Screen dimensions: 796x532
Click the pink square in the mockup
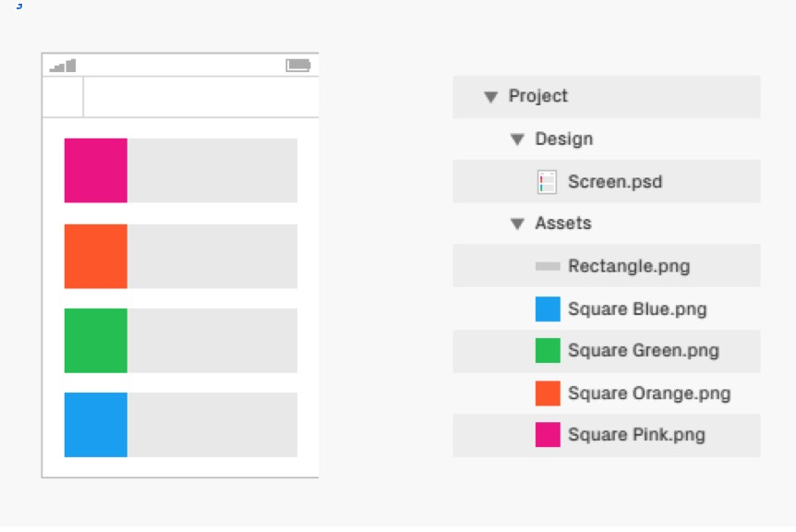click(96, 171)
